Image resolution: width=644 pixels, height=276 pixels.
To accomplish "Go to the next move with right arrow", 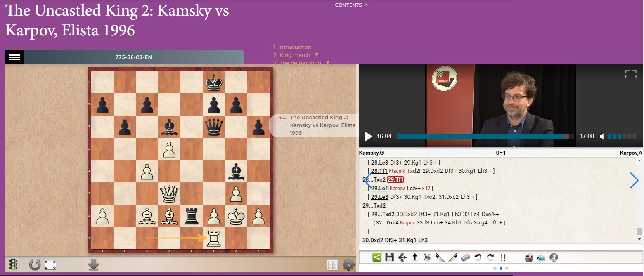I will click(634, 180).
